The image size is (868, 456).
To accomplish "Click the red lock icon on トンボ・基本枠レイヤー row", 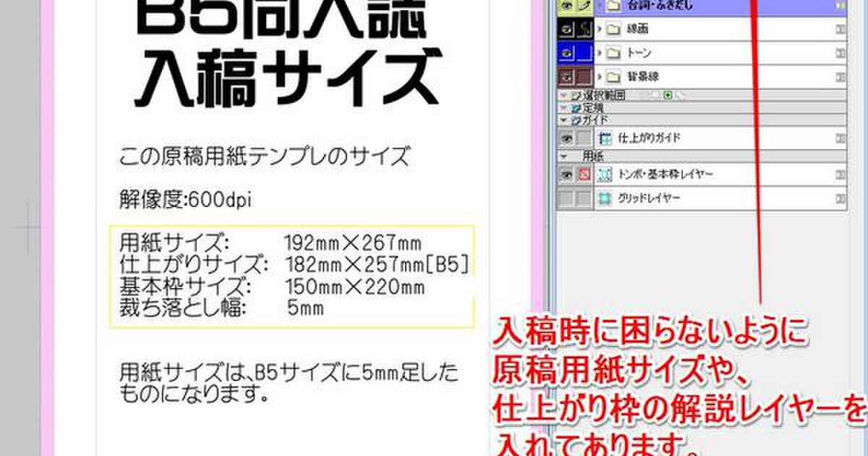I will point(584,174).
